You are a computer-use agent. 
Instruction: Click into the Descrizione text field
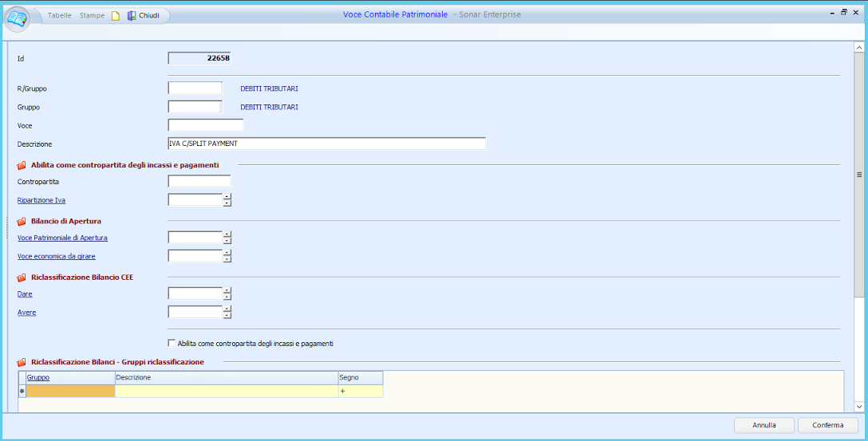[326, 144]
